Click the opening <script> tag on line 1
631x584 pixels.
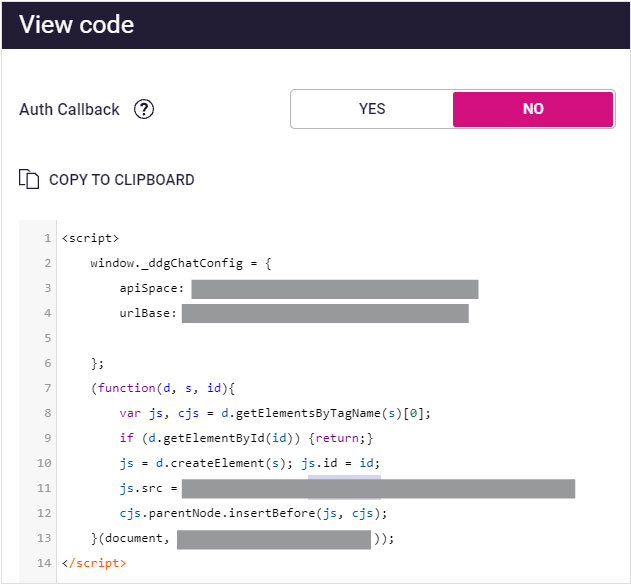click(x=90, y=238)
